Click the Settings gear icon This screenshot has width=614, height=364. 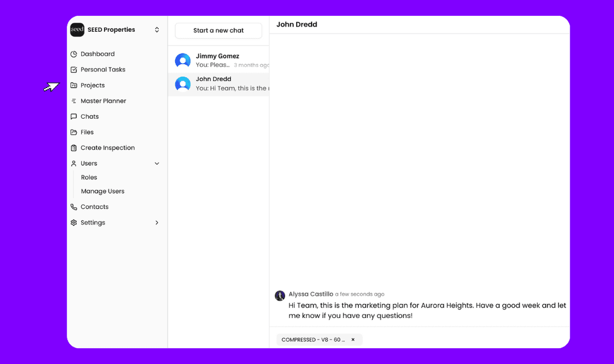tap(74, 223)
